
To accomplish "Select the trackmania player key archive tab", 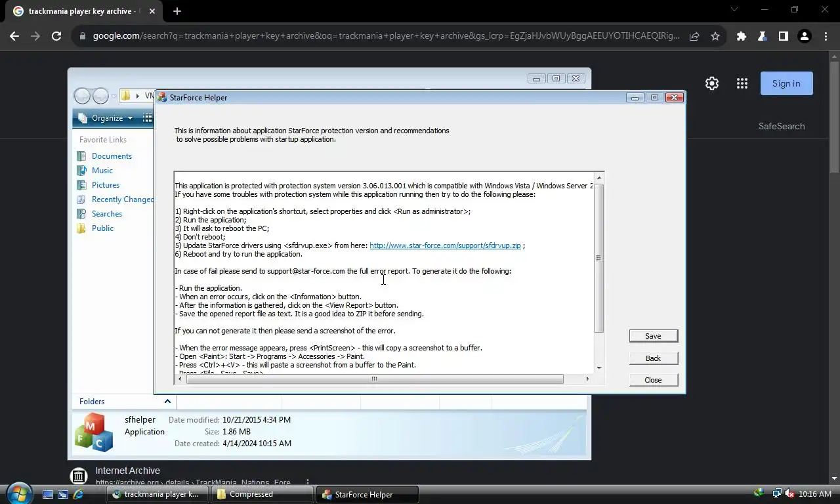I will tap(83, 11).
